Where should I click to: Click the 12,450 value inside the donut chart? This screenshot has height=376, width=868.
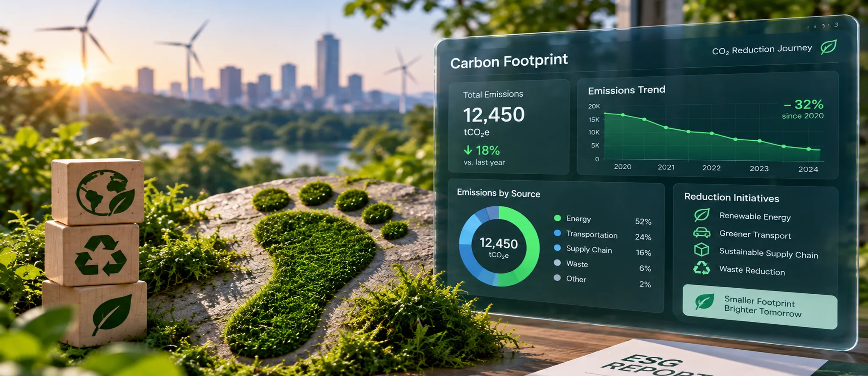(x=499, y=243)
